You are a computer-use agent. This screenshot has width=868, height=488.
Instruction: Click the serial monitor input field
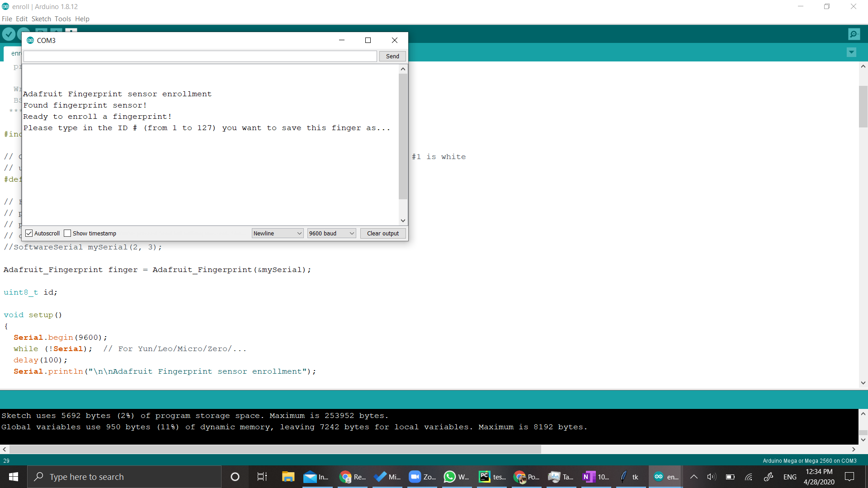tap(200, 56)
